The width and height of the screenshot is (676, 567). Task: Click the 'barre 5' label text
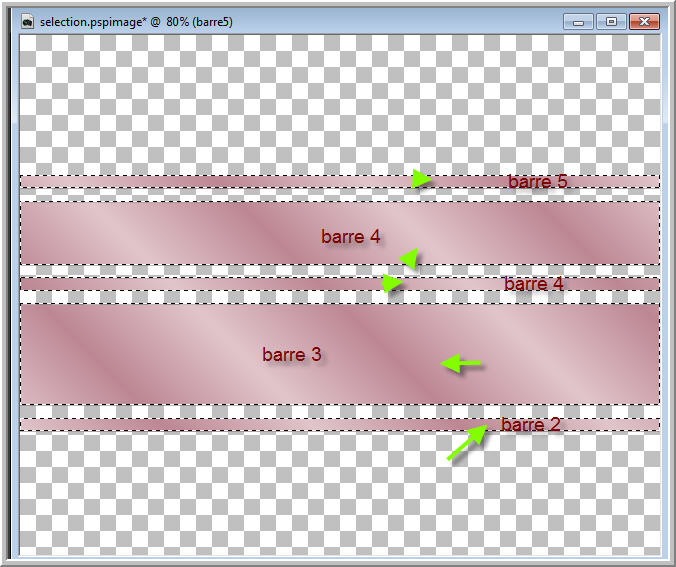(538, 182)
